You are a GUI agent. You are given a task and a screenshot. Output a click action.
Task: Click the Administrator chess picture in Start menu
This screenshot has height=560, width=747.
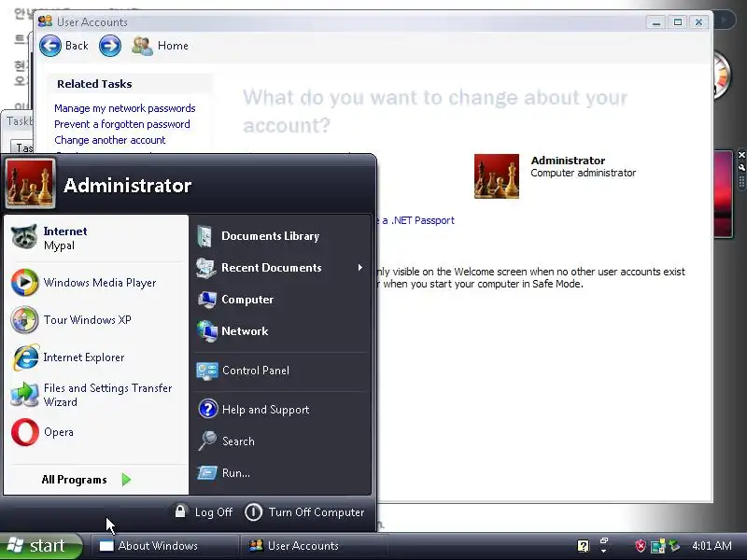coord(30,184)
